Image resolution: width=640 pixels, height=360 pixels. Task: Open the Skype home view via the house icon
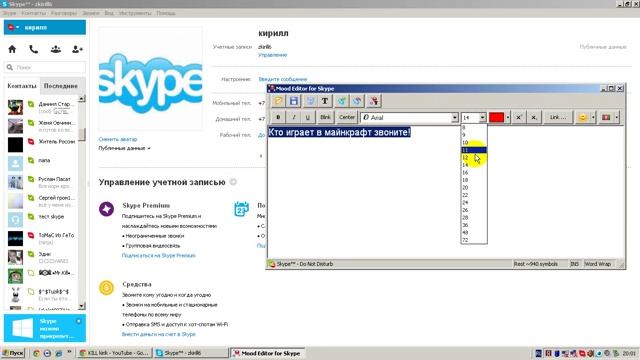point(12,49)
